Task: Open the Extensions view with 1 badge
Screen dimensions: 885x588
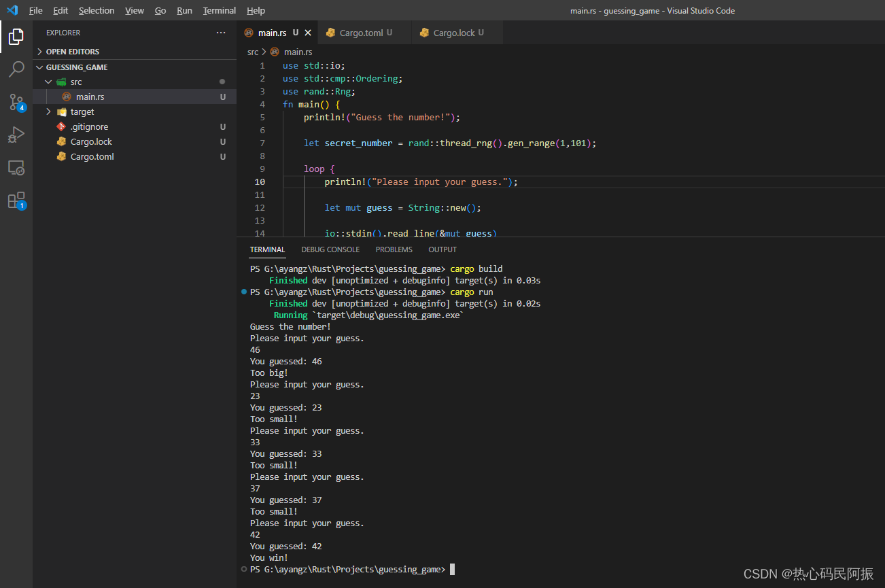Action: coord(16,201)
